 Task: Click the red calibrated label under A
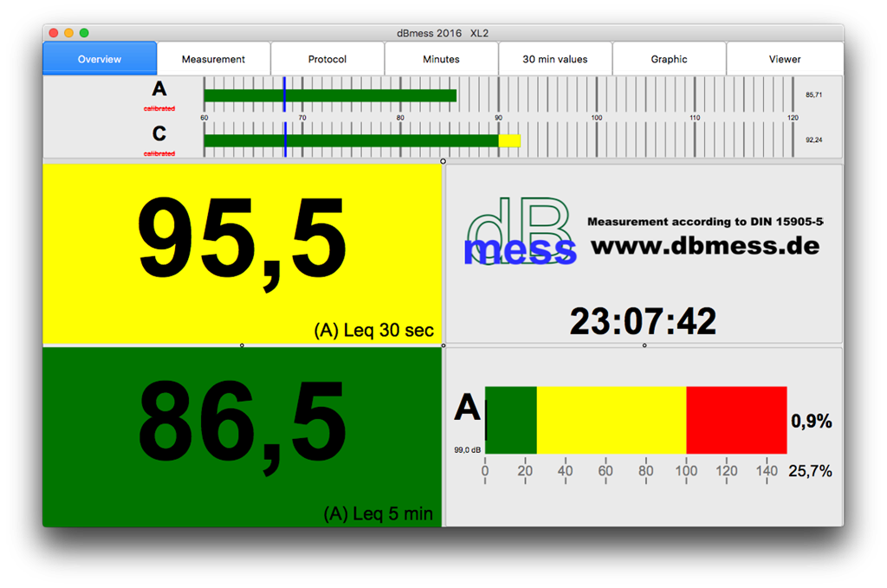(159, 109)
